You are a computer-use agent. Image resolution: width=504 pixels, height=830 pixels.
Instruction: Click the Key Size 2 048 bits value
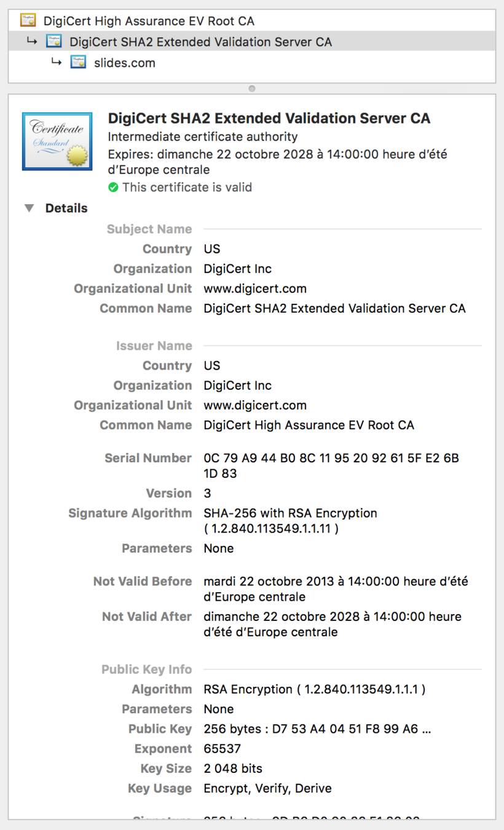click(233, 769)
